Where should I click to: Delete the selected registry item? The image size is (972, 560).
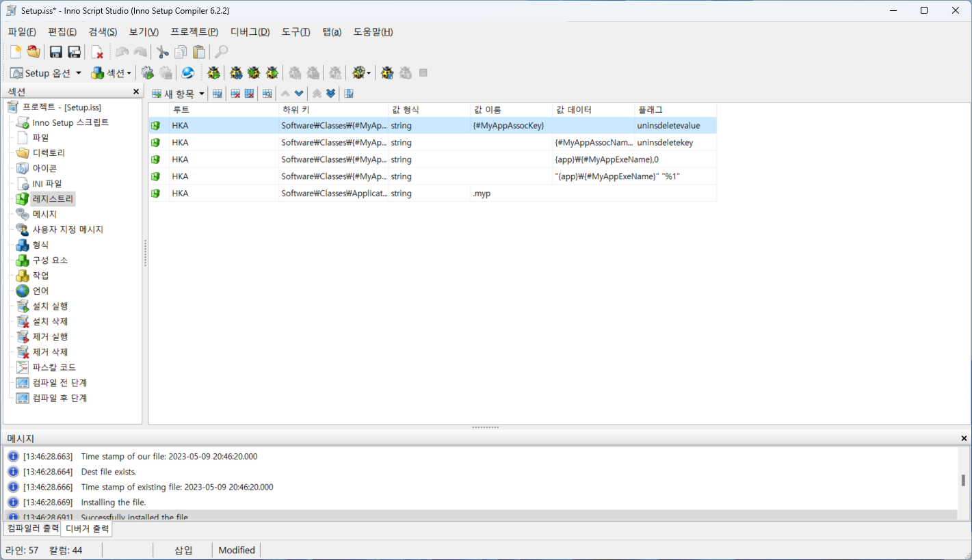235,94
